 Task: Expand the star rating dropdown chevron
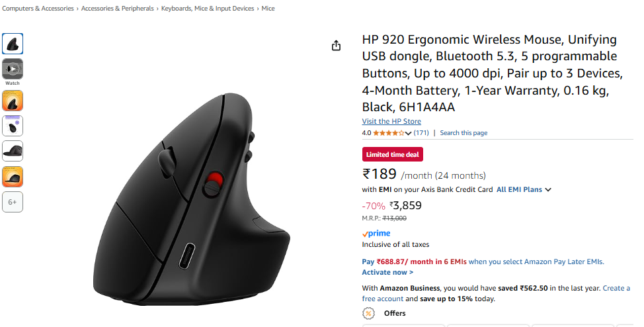pos(408,133)
